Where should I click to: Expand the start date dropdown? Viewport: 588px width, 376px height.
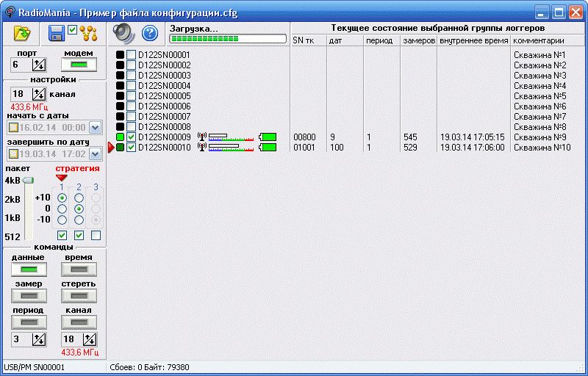pos(95,127)
